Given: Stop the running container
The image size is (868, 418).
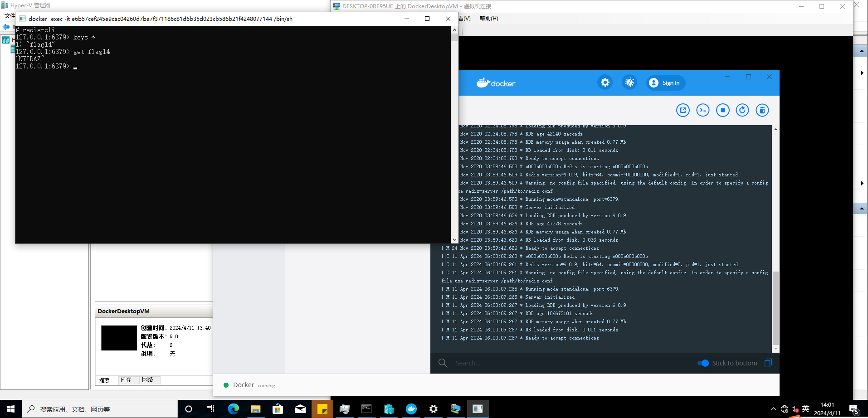Looking at the screenshot, I should (722, 110).
